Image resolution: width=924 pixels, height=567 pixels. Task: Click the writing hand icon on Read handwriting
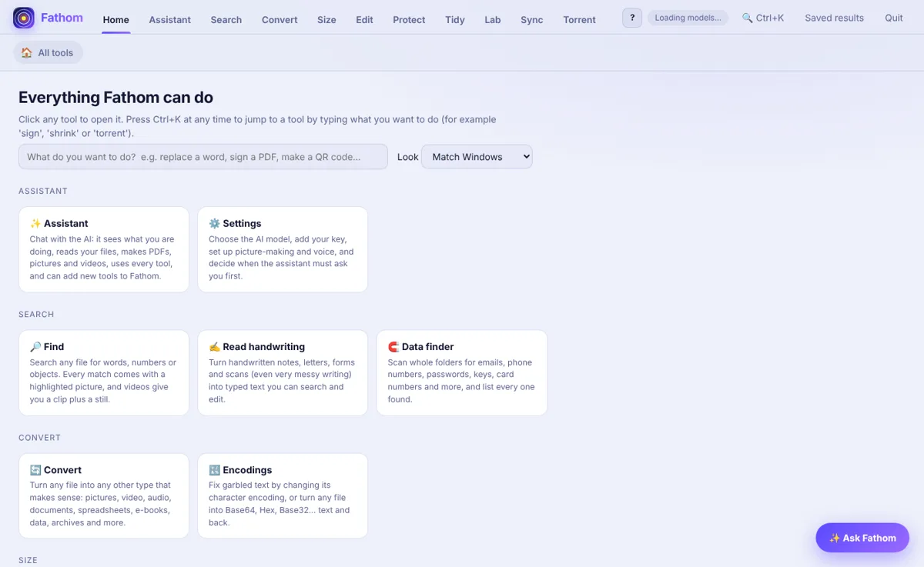pos(214,346)
